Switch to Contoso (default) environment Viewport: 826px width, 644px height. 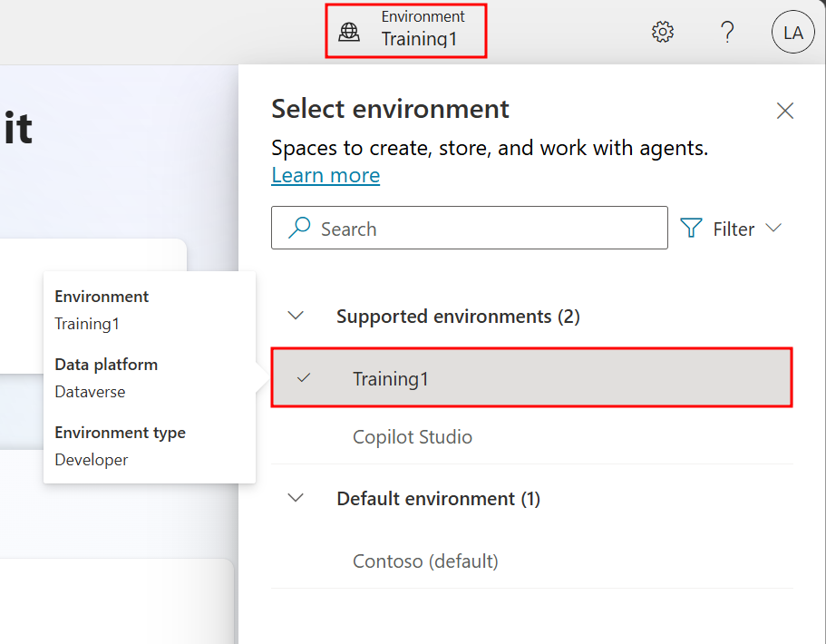click(425, 561)
